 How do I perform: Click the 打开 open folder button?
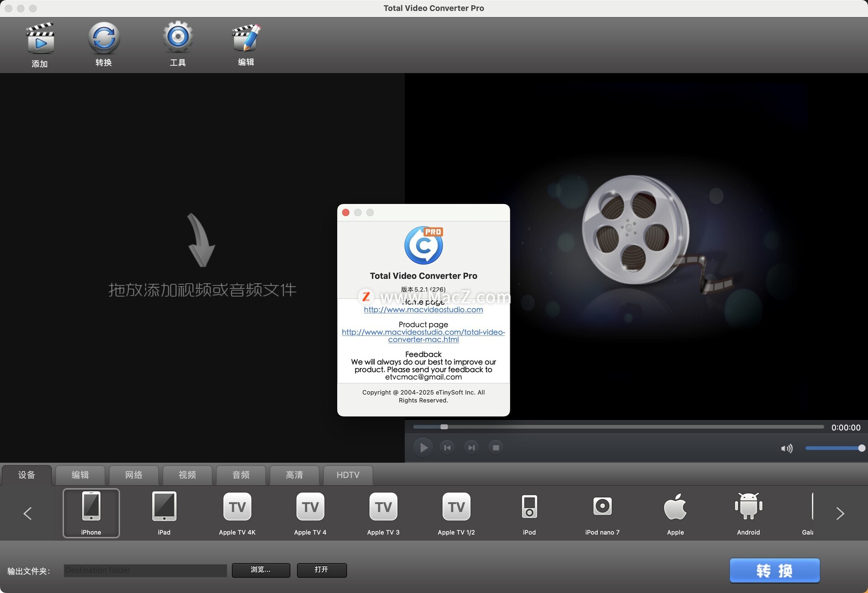(x=321, y=570)
